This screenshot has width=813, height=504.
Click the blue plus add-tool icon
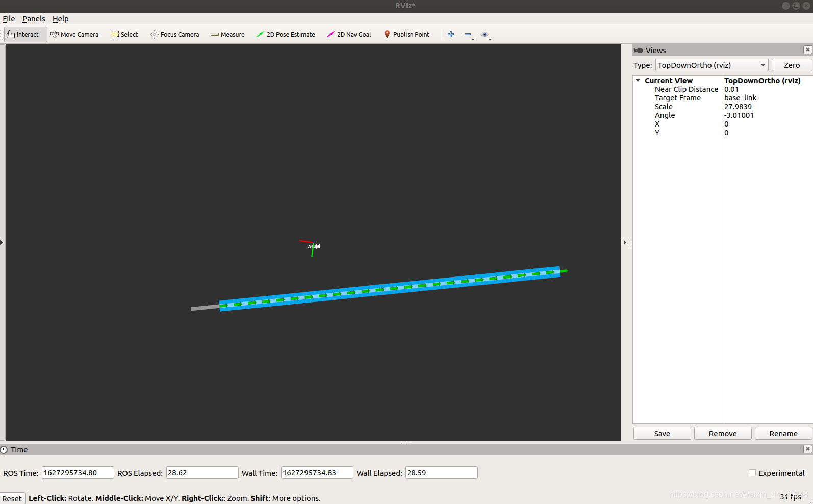click(x=451, y=34)
